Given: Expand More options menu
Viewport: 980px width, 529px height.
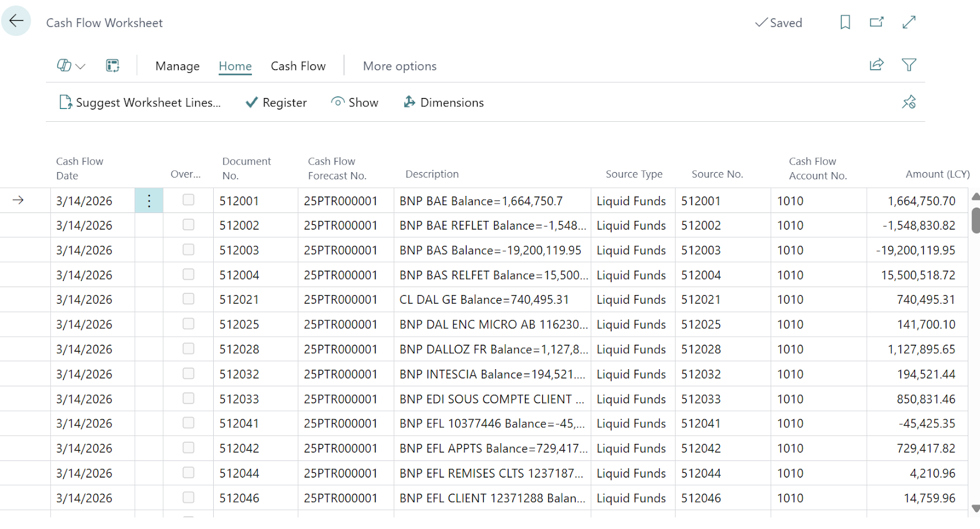Looking at the screenshot, I should (399, 66).
